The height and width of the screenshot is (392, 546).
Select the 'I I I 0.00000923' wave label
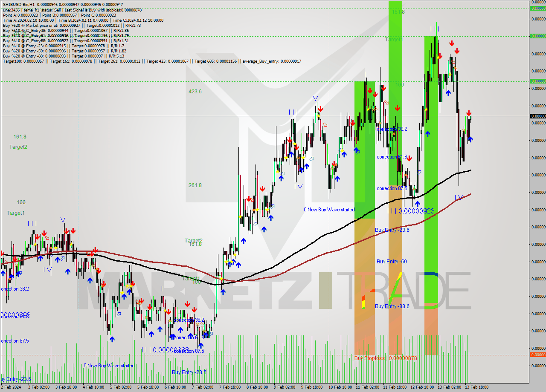[411, 211]
